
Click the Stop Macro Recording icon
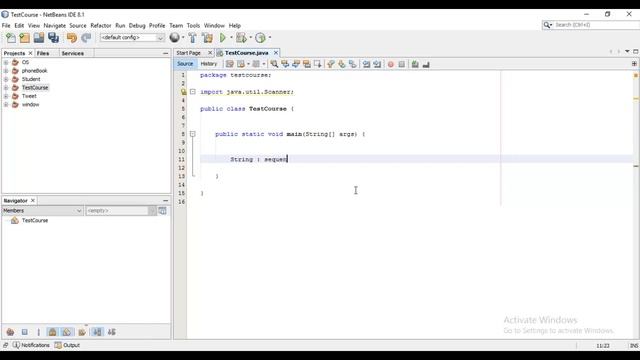[x=402, y=64]
